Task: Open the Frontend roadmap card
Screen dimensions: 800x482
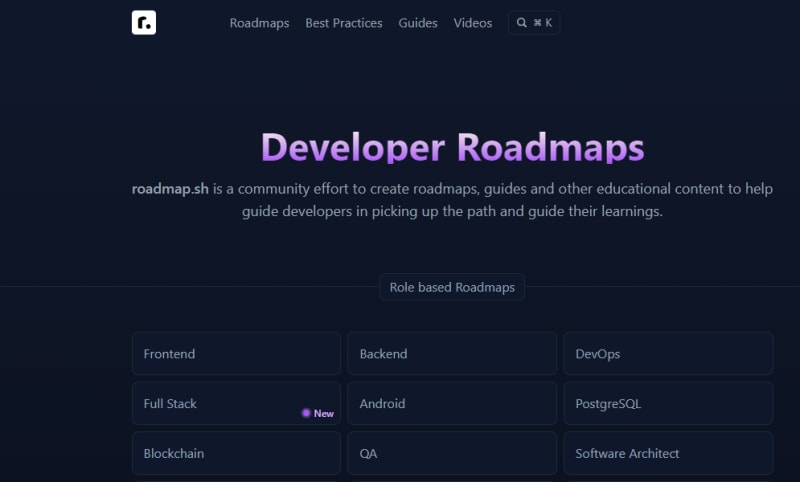Action: [x=236, y=353]
